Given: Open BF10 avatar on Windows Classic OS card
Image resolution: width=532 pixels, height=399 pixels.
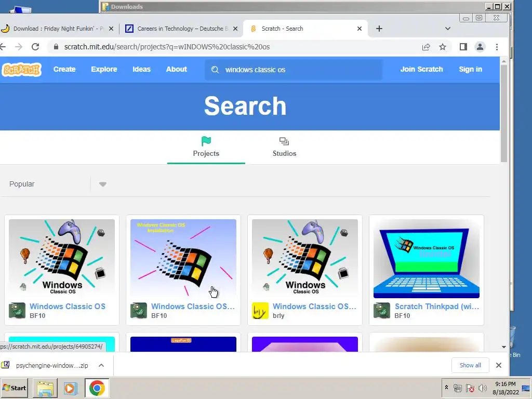Looking at the screenshot, I should [17, 311].
